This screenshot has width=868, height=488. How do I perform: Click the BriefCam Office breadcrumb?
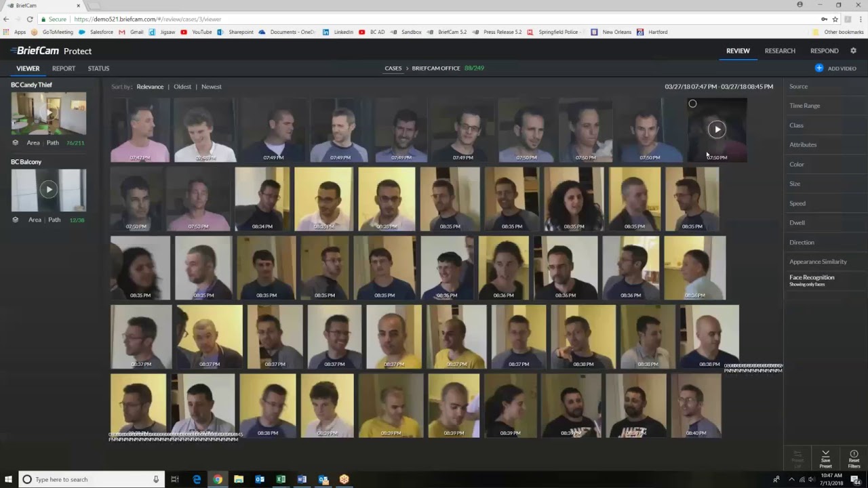tap(436, 68)
